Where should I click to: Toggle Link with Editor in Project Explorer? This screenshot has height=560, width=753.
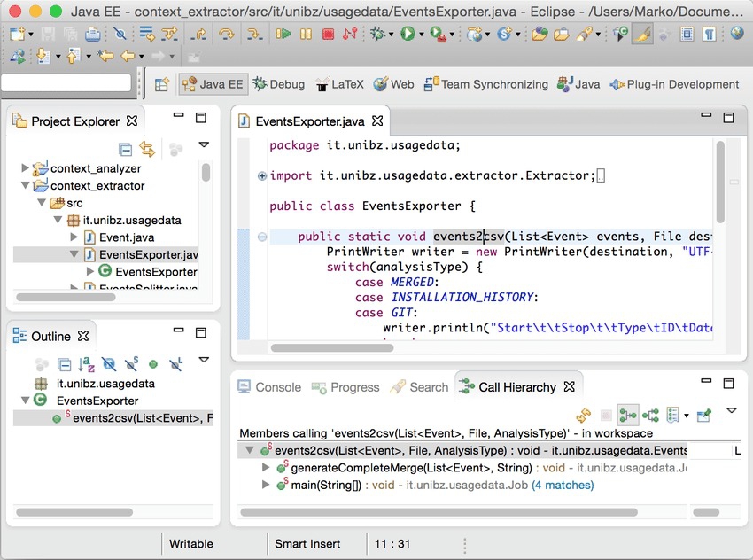click(147, 150)
